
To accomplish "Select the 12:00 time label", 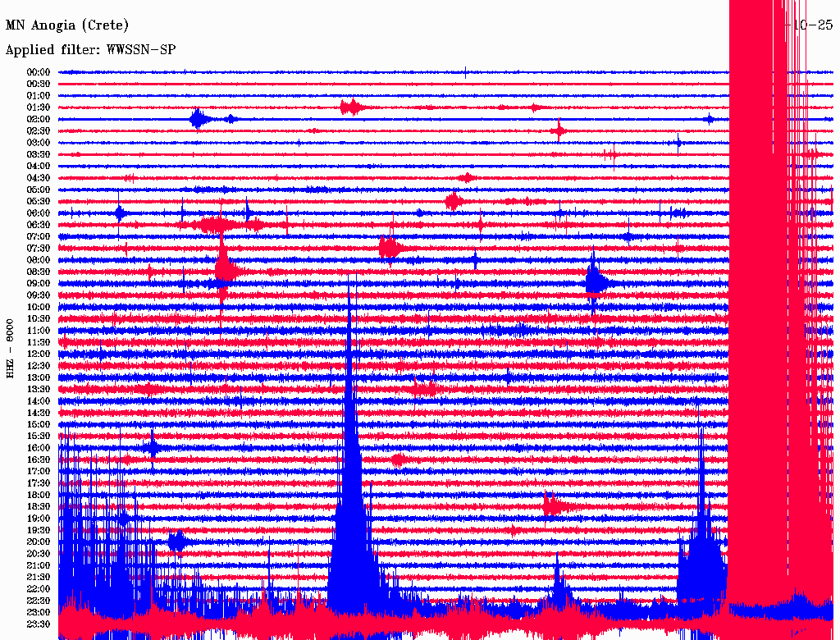I will 39,354.
